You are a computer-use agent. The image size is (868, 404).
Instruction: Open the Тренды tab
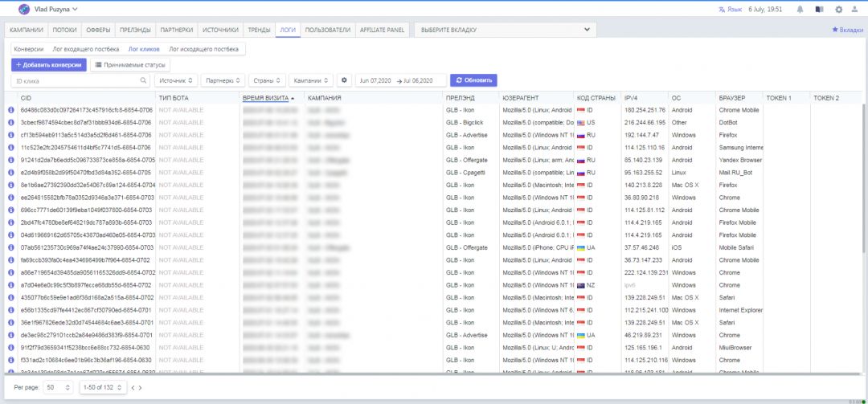click(x=259, y=30)
